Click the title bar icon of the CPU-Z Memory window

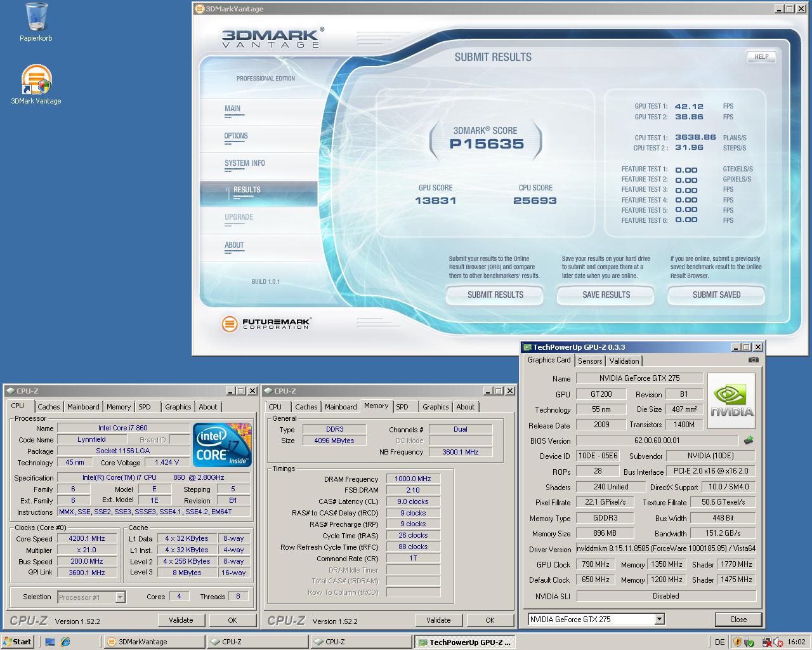click(x=268, y=391)
